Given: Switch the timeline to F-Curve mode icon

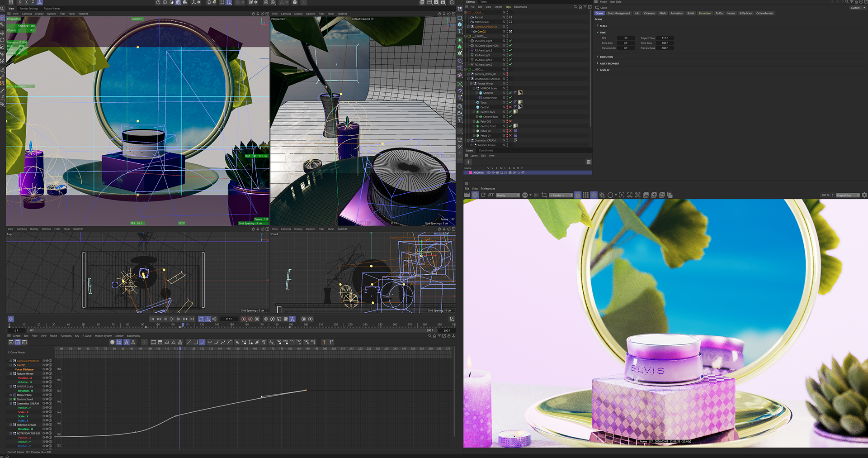Looking at the screenshot, I should (x=18, y=342).
